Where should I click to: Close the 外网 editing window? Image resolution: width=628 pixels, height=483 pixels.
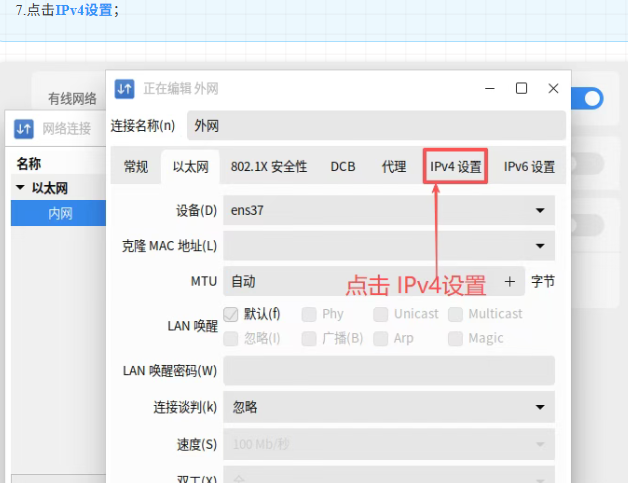(553, 89)
